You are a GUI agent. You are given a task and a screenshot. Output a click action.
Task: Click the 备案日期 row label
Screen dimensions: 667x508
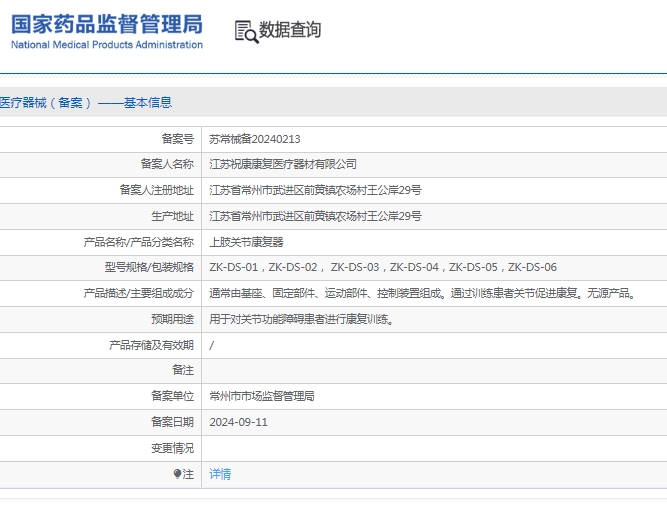pos(172,422)
